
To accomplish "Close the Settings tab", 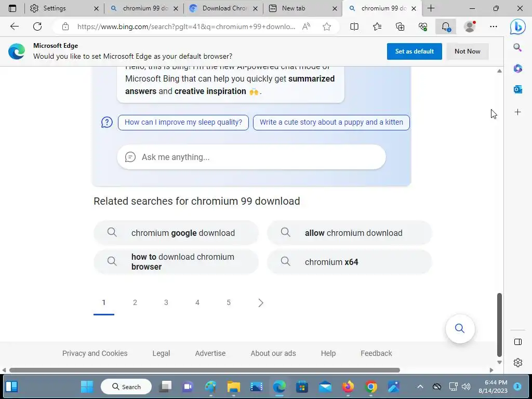I will pyautogui.click(x=96, y=8).
